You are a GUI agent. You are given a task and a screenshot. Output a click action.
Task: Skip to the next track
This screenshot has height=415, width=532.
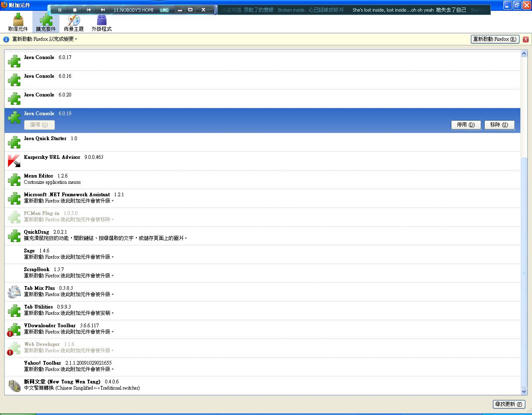tap(103, 10)
